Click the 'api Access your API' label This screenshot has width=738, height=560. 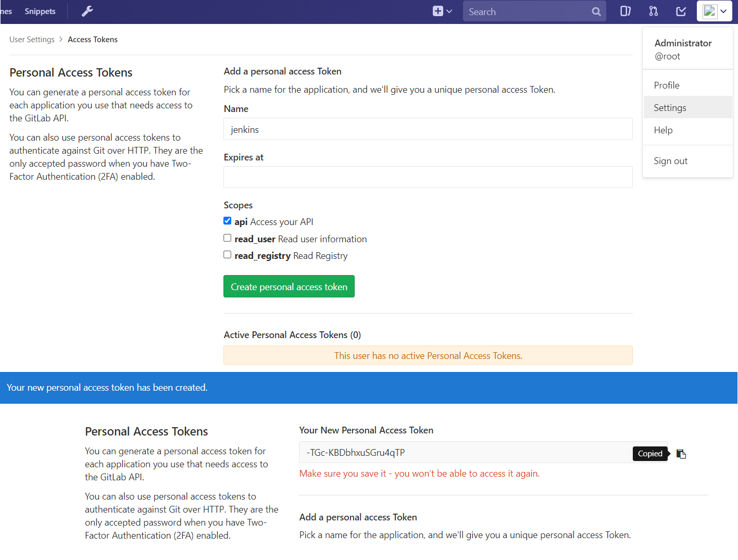(x=274, y=222)
